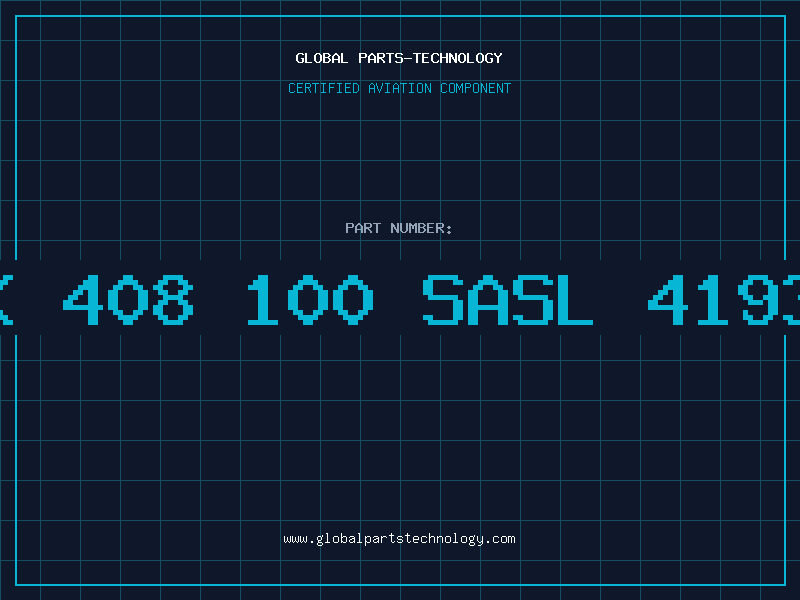
Task: Select the digit 4 in 408
Action: point(83,299)
